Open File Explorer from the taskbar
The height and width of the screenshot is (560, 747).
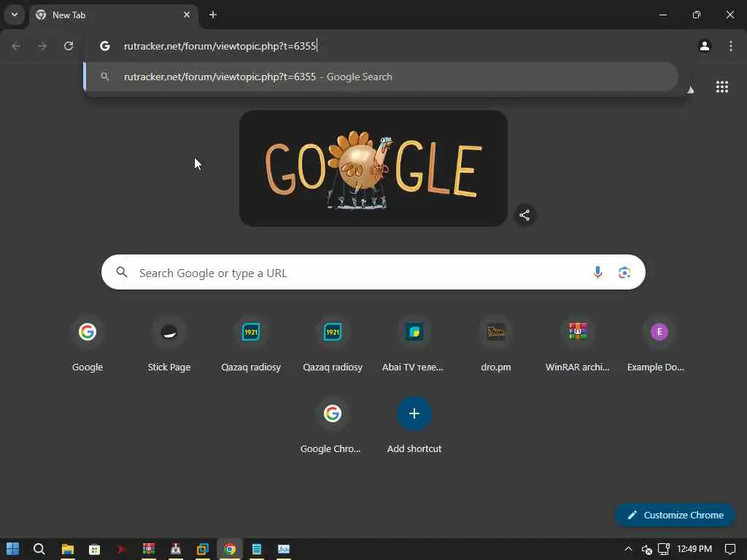[68, 549]
